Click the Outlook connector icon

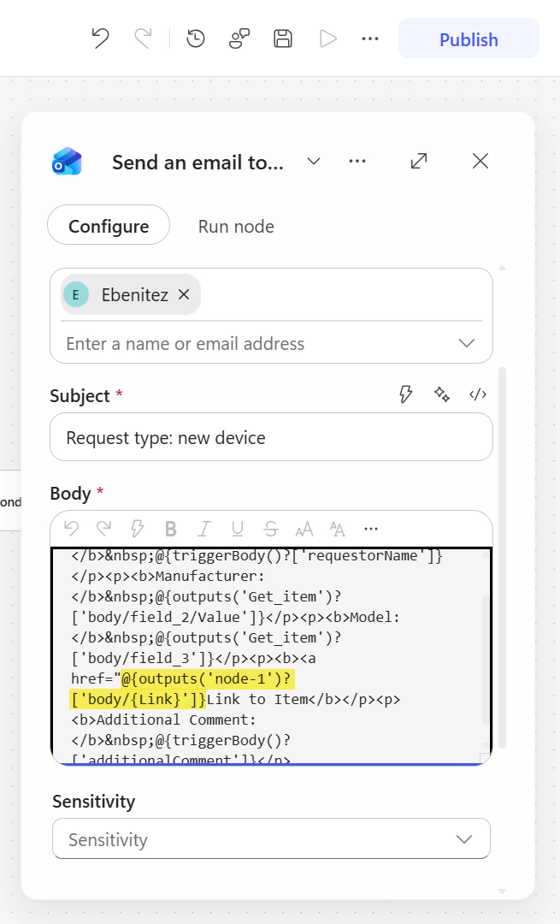67,161
